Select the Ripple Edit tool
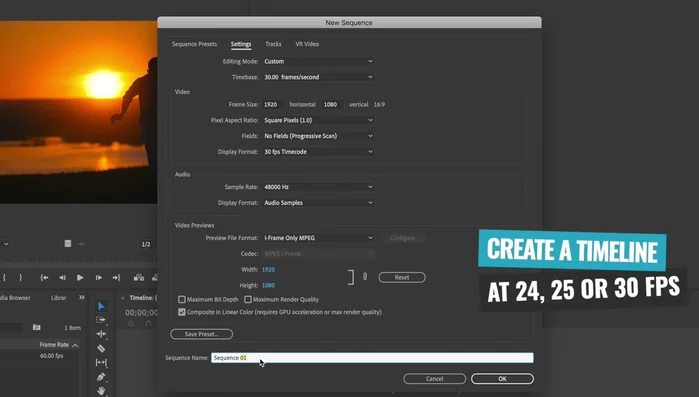 click(x=101, y=334)
